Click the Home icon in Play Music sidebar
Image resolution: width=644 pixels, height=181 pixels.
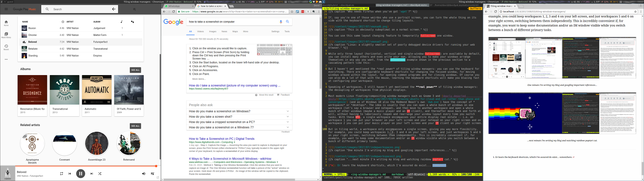(x=6, y=23)
